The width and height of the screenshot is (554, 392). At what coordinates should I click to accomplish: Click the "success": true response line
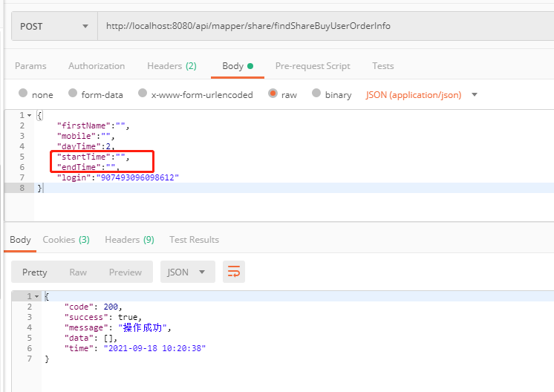(102, 317)
